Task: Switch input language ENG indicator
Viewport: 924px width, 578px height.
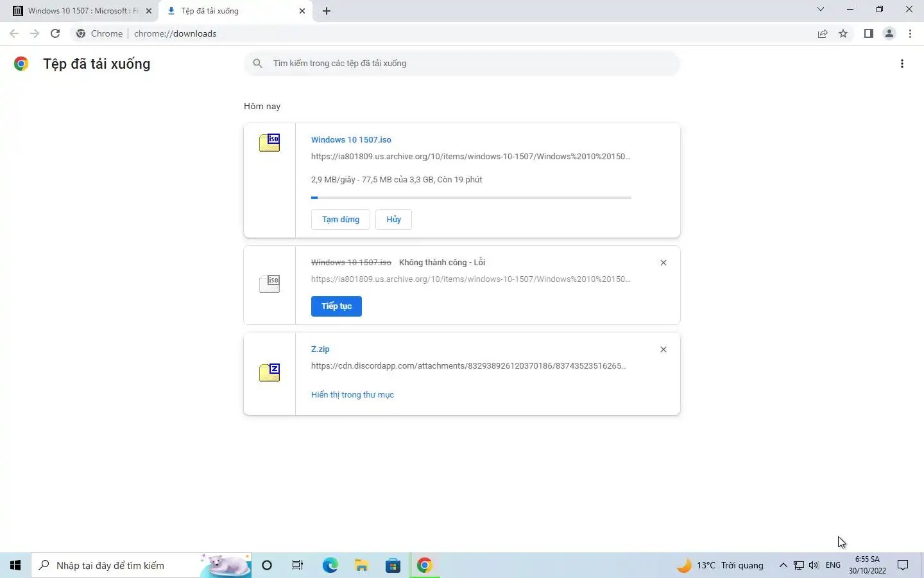Action: [x=833, y=565]
